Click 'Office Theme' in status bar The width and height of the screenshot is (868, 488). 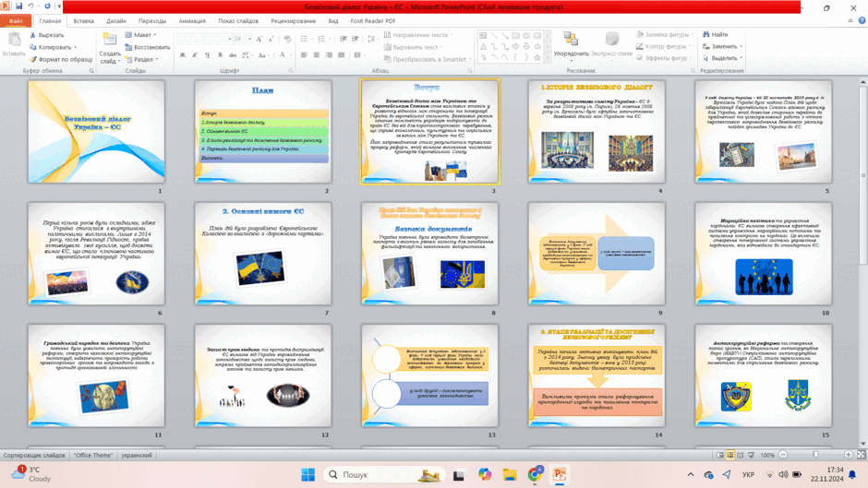coord(93,455)
